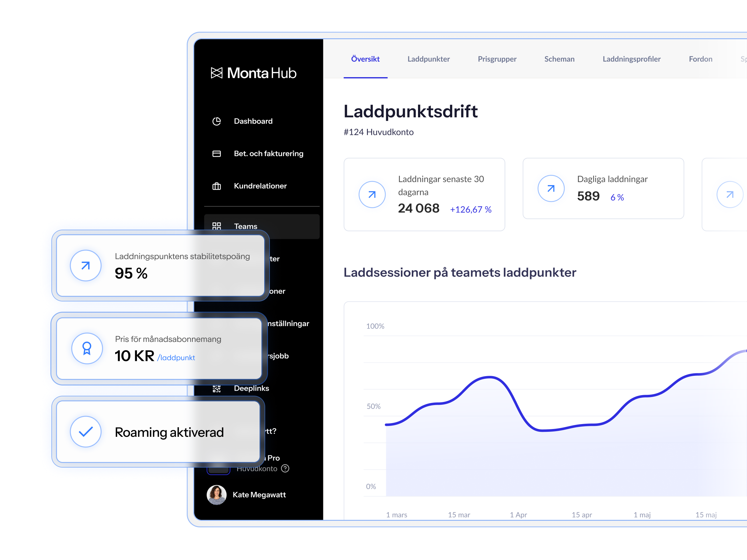This screenshot has height=560, width=747.
Task: Click the 50% y-axis label
Action: click(x=374, y=406)
